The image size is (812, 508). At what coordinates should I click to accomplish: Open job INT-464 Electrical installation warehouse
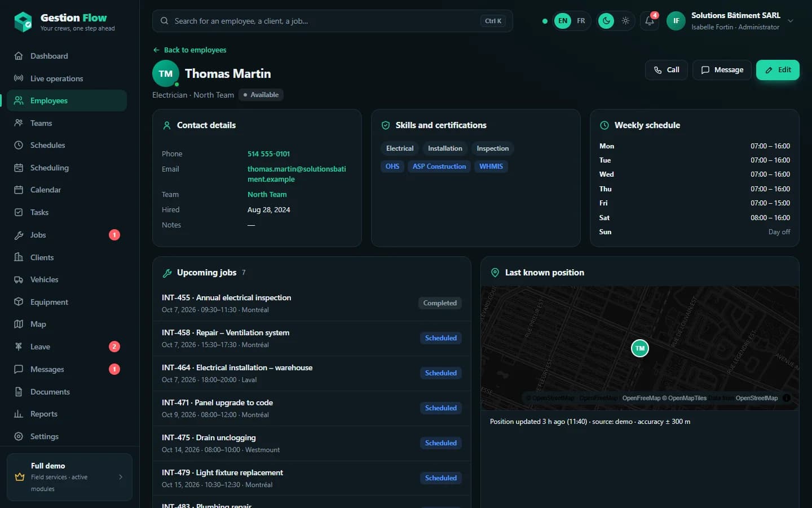[x=312, y=373]
